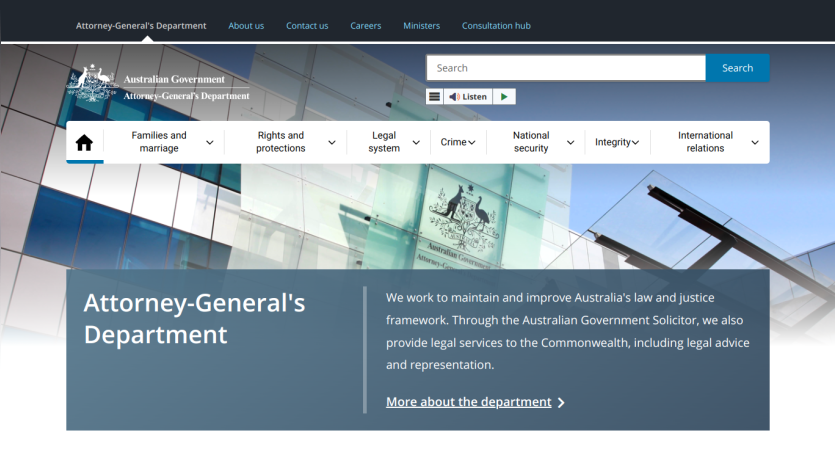Expand the Integrity chevron
This screenshot has width=835, height=469.
coord(635,142)
